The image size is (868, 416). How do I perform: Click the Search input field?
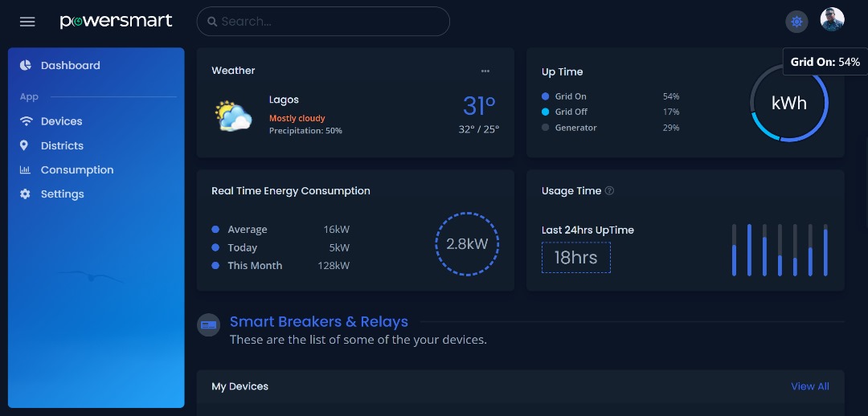click(323, 22)
